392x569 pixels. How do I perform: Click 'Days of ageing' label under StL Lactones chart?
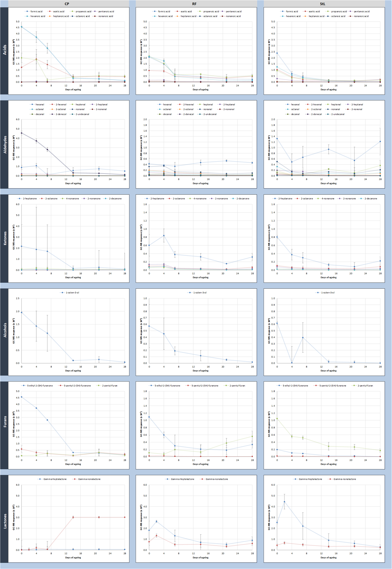328,557
